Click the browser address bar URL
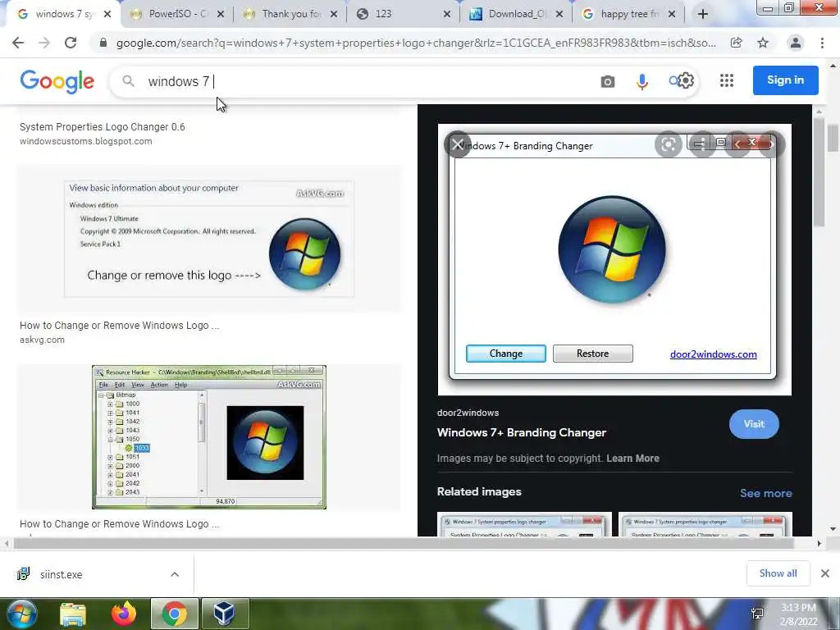This screenshot has height=630, width=840. click(416, 43)
